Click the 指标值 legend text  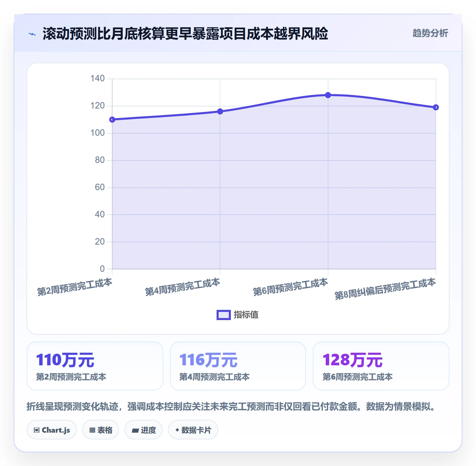pyautogui.click(x=246, y=315)
